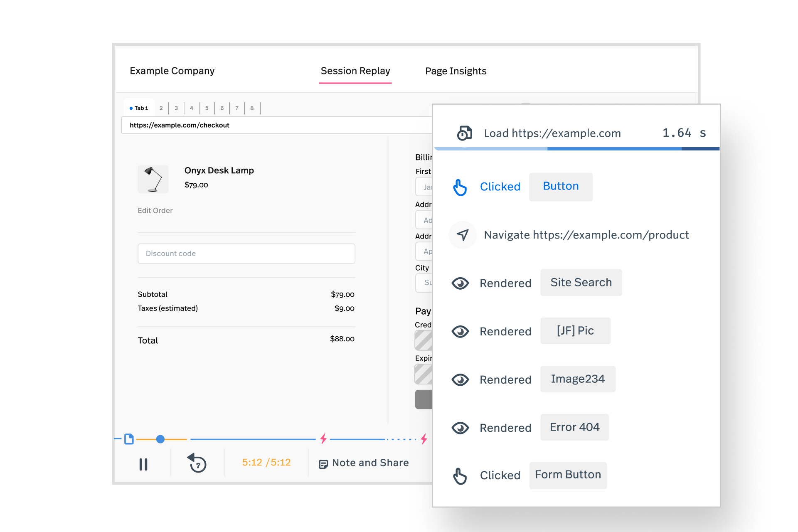Click the Edit Order link
Image resolution: width=798 pixels, height=532 pixels.
(x=155, y=211)
